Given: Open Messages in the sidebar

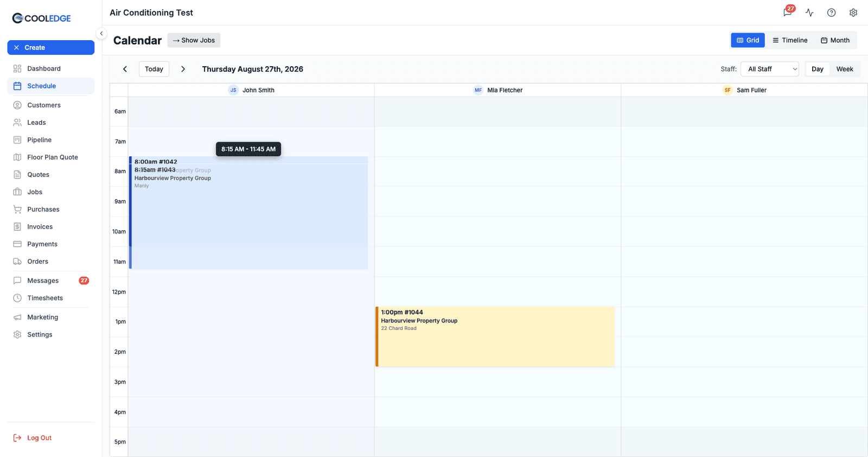Looking at the screenshot, I should [x=51, y=281].
